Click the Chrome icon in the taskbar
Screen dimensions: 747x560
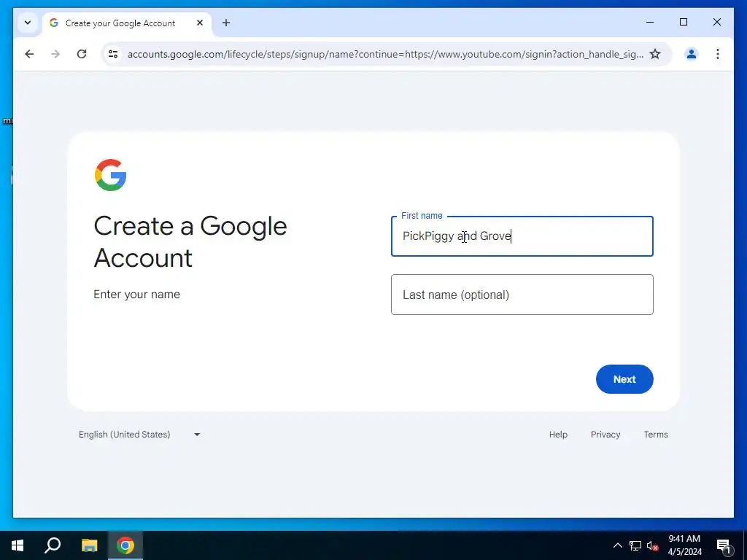pyautogui.click(x=125, y=545)
